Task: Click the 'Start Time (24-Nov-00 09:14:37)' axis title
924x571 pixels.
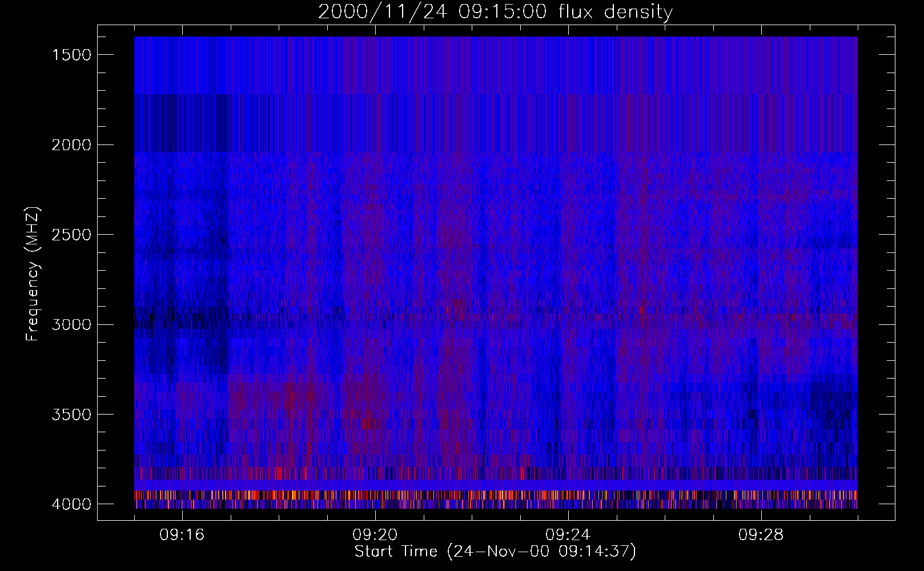Action: (495, 552)
